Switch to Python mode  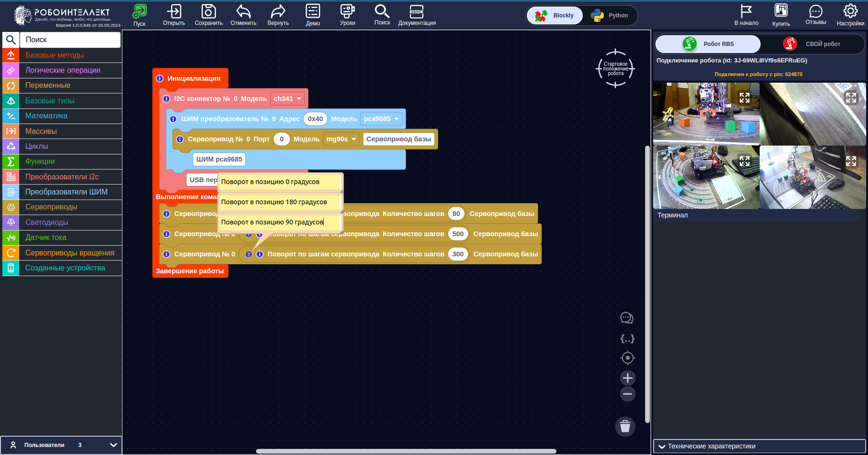609,15
